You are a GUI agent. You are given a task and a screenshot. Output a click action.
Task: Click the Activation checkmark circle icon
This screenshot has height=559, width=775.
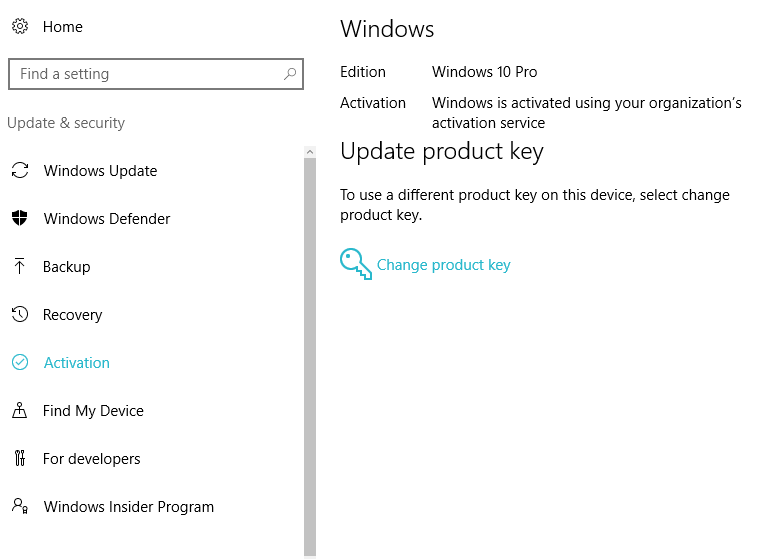(20, 363)
